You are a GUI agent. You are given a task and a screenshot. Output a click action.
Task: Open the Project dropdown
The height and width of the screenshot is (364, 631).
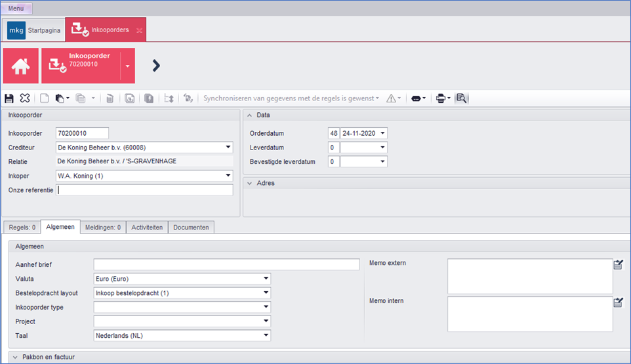(266, 321)
